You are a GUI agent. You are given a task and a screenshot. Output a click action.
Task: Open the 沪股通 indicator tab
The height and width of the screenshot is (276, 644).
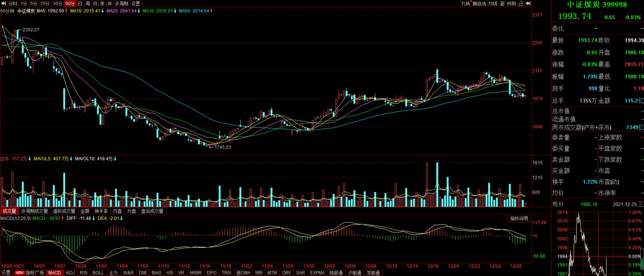[355, 273]
